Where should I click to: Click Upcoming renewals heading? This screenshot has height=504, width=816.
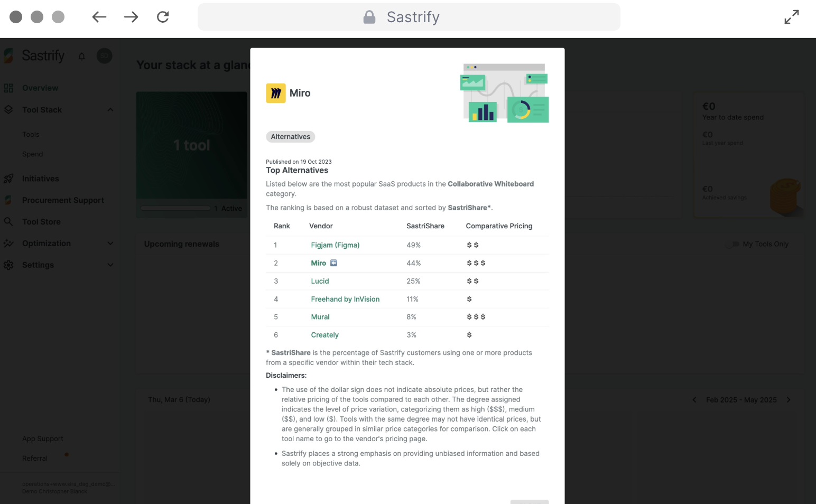tap(181, 244)
